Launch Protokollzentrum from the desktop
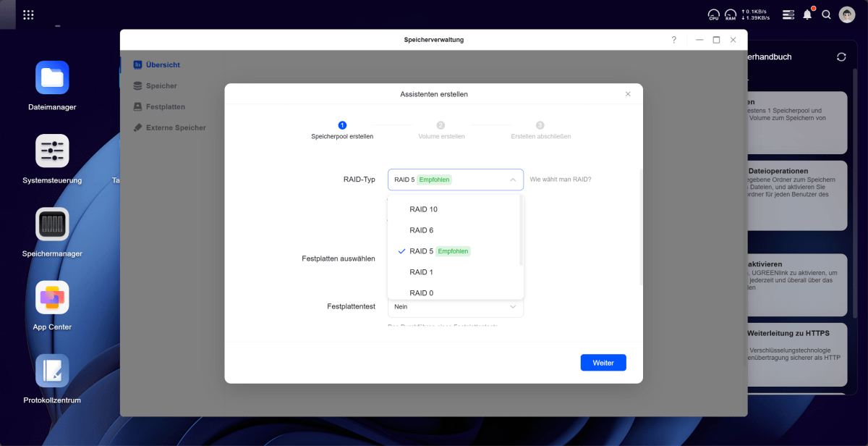868x446 pixels. 52,379
